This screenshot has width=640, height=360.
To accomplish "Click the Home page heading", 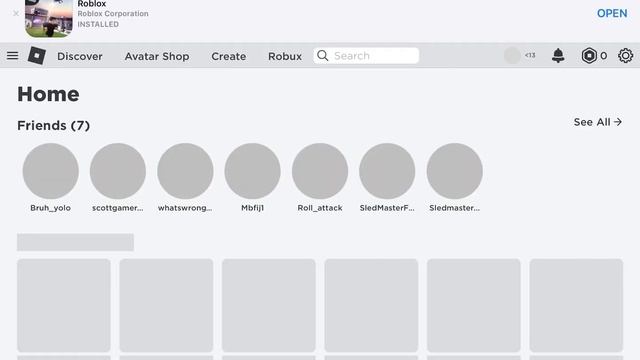I will pos(48,94).
